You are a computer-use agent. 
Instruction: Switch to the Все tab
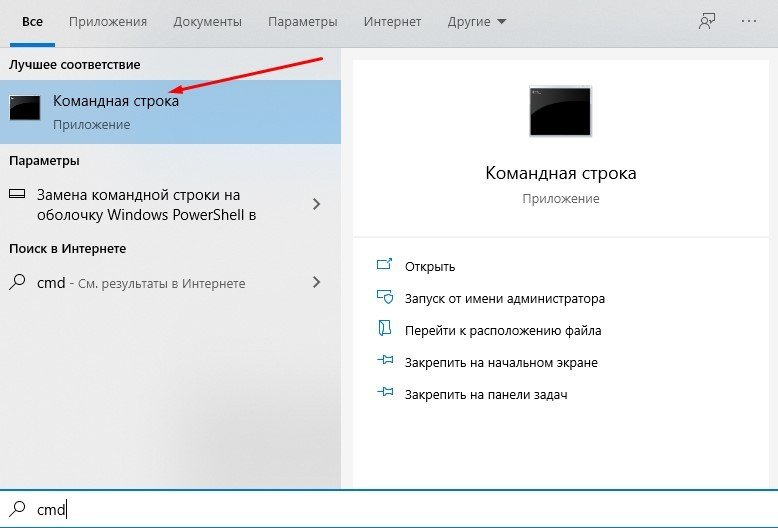[32, 22]
